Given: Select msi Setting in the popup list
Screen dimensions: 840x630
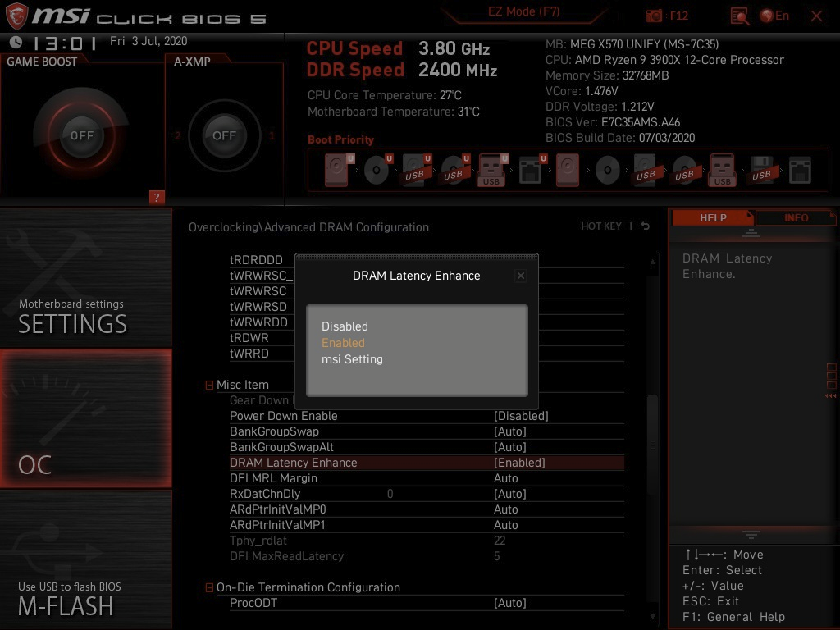Looking at the screenshot, I should point(352,359).
